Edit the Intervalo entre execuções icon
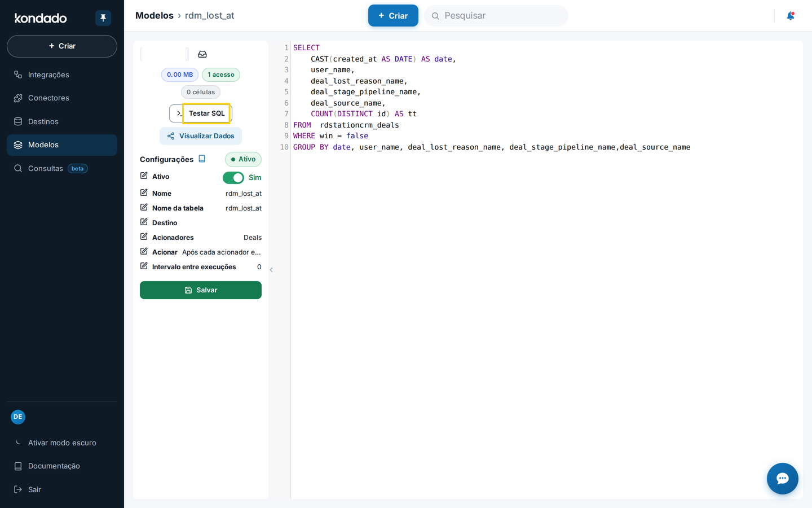 coord(144,266)
